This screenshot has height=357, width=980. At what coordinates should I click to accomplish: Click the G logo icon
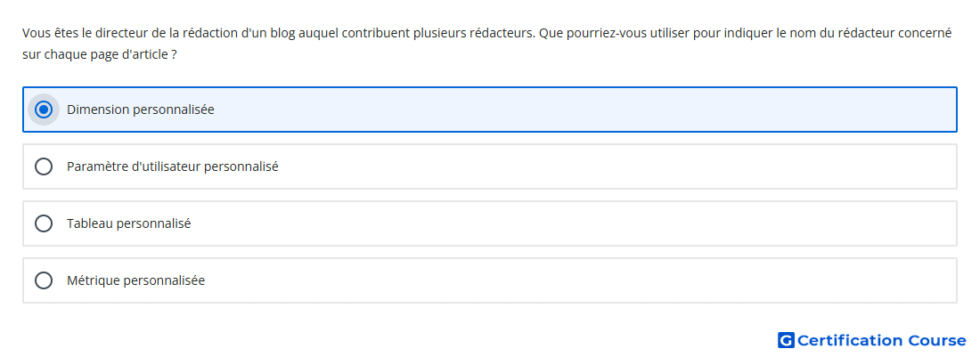786,340
